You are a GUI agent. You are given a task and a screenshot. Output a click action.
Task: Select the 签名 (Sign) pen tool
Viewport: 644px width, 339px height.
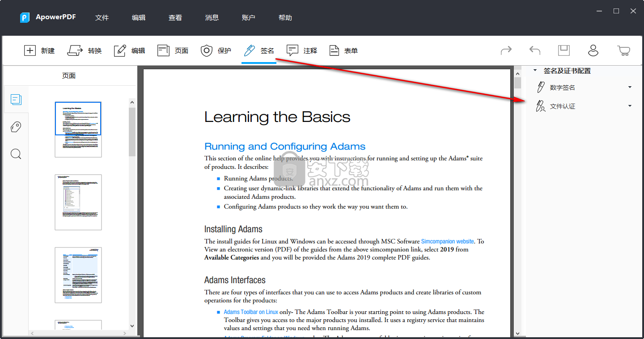pyautogui.click(x=258, y=50)
